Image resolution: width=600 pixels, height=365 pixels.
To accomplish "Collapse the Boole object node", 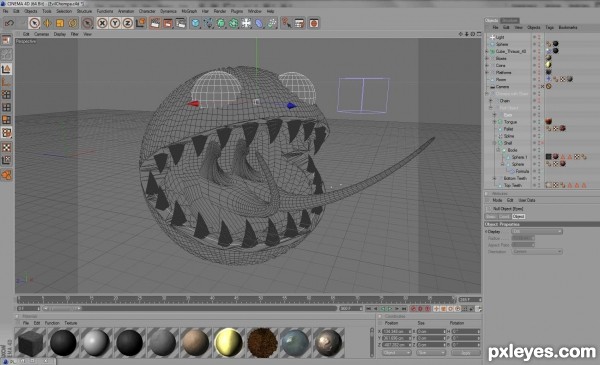I will tap(498, 150).
